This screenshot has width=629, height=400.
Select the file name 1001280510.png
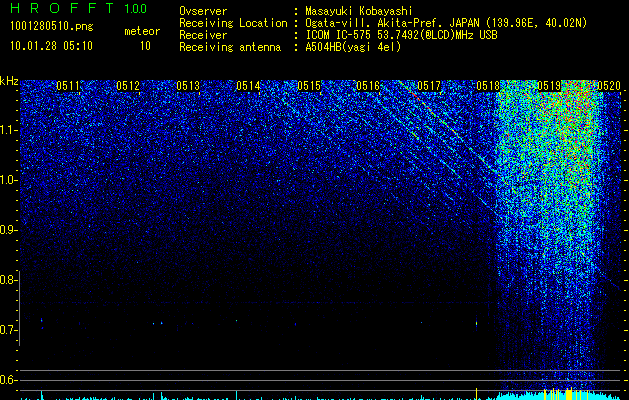pyautogui.click(x=52, y=27)
